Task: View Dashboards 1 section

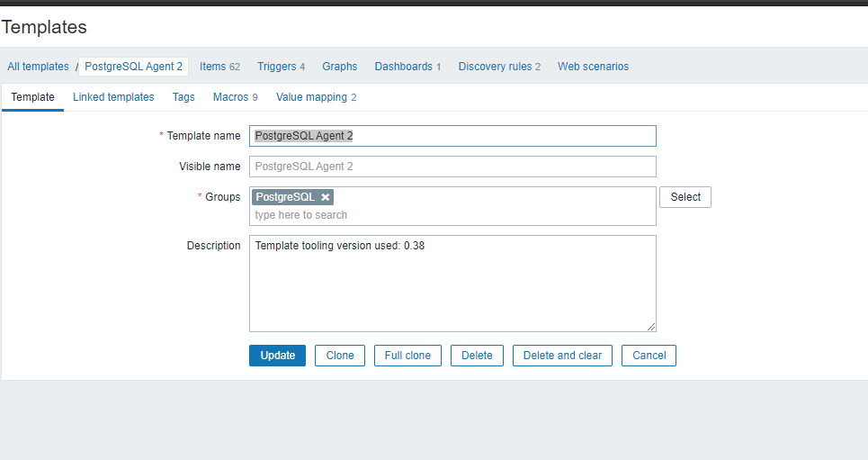Action: (408, 67)
